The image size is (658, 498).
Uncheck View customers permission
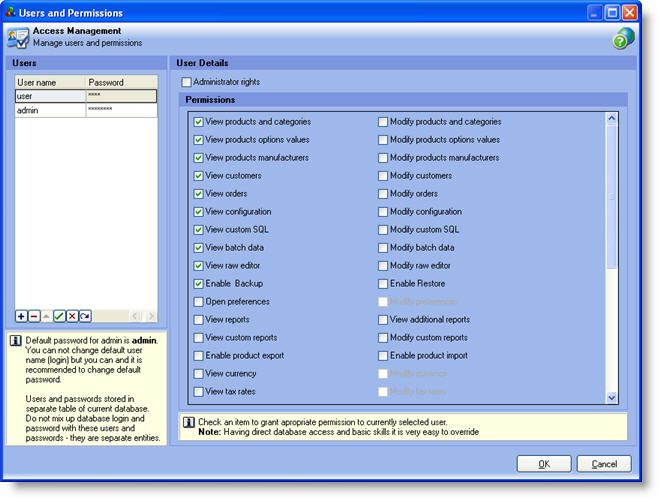tap(199, 176)
